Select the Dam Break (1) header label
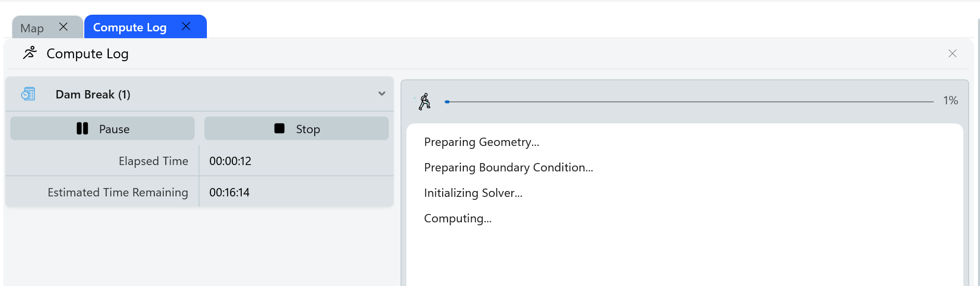The image size is (980, 286). pyautogui.click(x=93, y=95)
